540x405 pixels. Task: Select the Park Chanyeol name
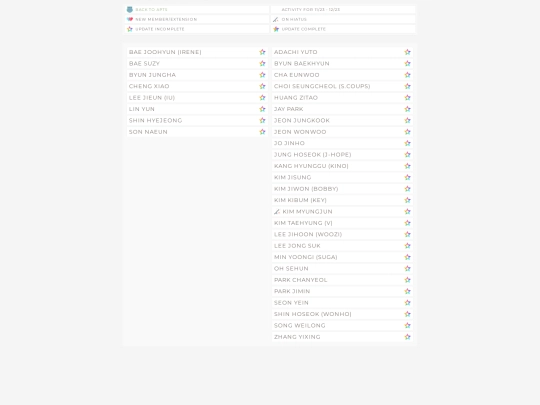click(x=301, y=280)
